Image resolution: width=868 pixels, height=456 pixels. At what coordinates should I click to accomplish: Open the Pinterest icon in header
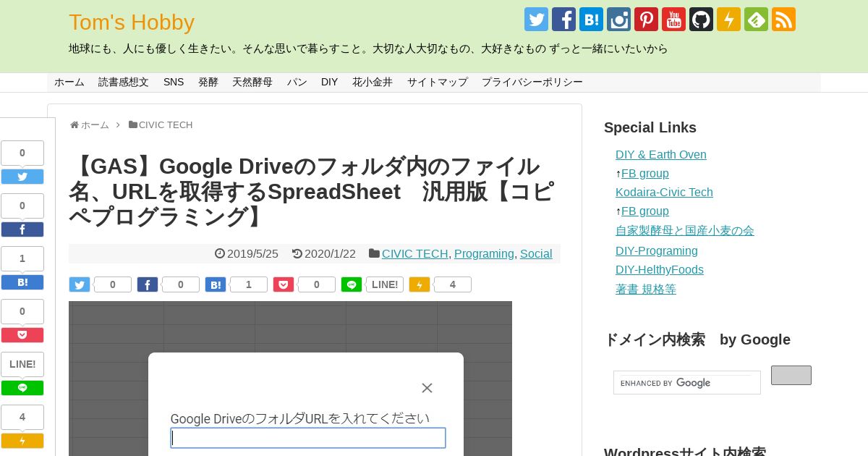point(646,19)
